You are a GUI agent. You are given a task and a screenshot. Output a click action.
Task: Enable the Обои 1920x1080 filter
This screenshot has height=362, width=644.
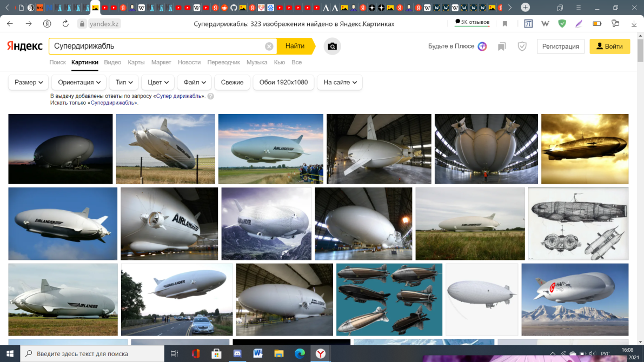point(283,82)
